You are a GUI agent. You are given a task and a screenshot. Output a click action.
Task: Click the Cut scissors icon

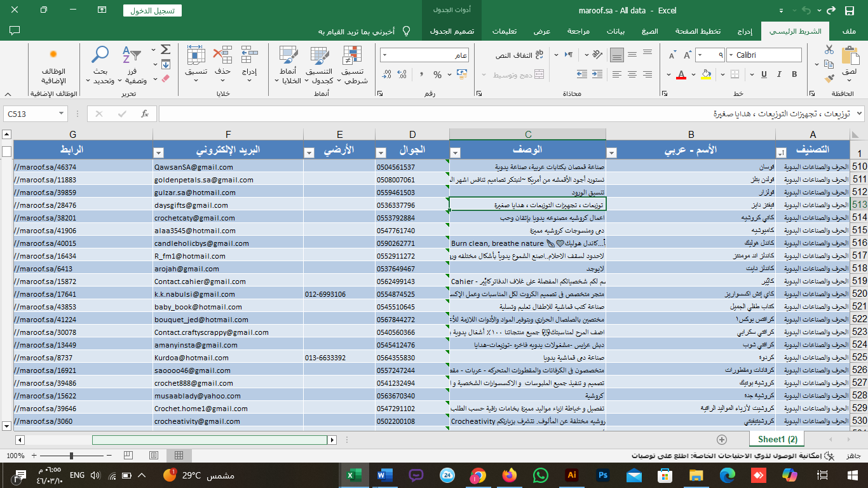pos(829,50)
